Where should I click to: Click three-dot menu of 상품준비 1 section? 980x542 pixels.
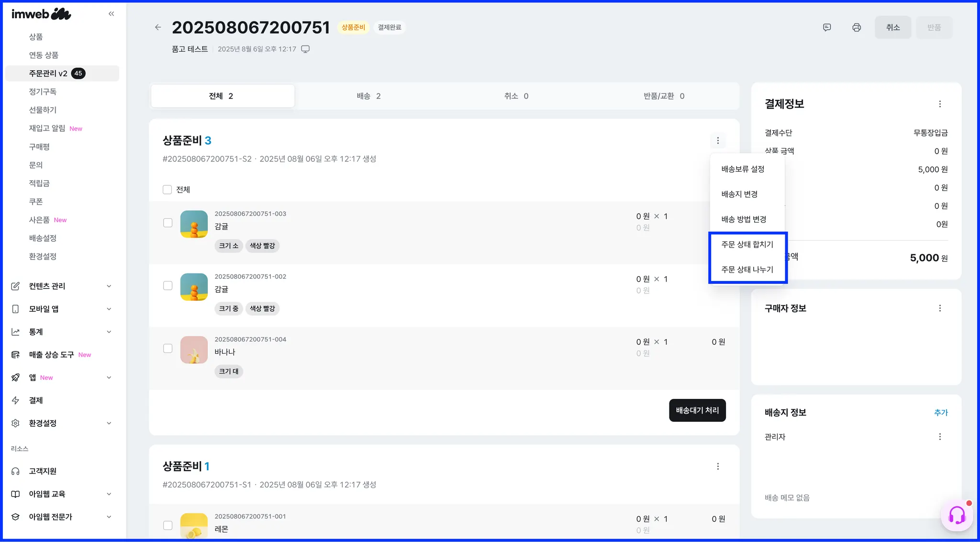(x=718, y=466)
